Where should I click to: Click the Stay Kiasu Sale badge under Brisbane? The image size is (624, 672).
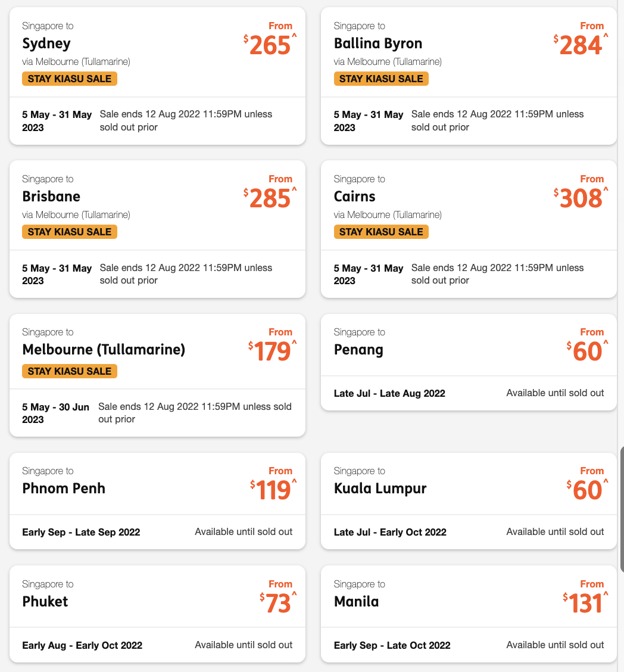(70, 232)
